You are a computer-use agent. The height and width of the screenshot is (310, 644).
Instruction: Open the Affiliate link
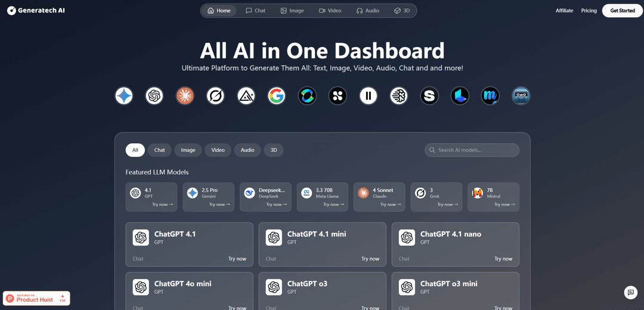tap(564, 11)
